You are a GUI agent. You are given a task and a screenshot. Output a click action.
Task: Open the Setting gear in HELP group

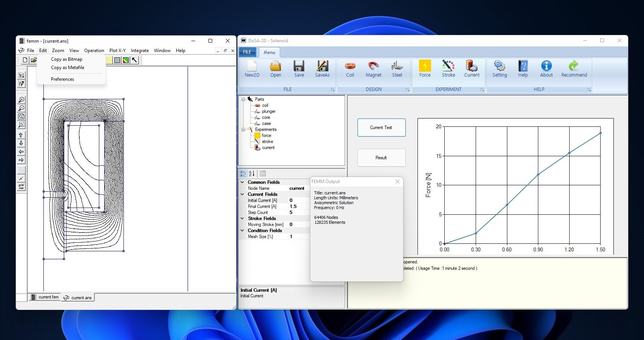click(x=500, y=69)
